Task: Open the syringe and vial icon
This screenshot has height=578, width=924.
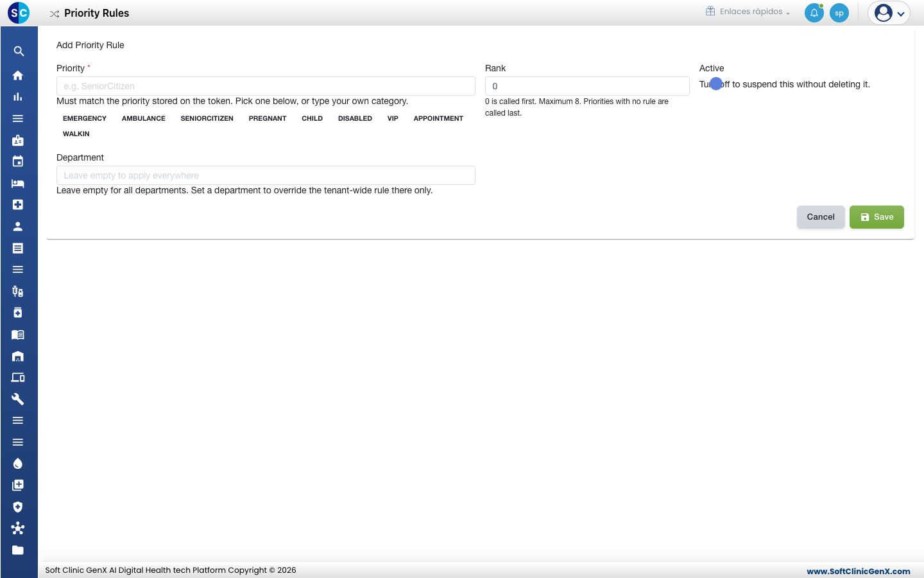Action: pos(18,292)
